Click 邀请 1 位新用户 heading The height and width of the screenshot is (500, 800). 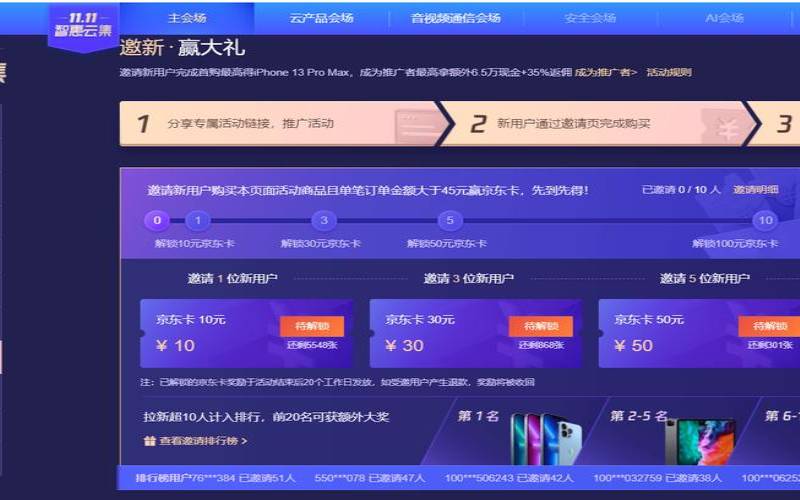point(233,279)
